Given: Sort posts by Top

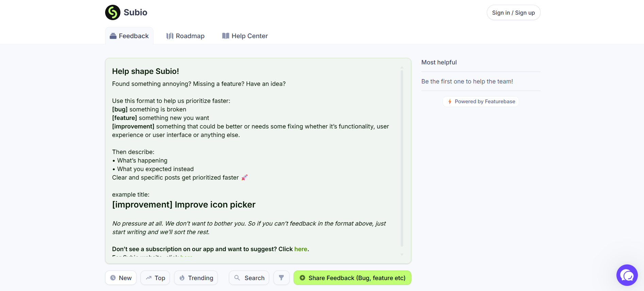Looking at the screenshot, I should [x=155, y=278].
